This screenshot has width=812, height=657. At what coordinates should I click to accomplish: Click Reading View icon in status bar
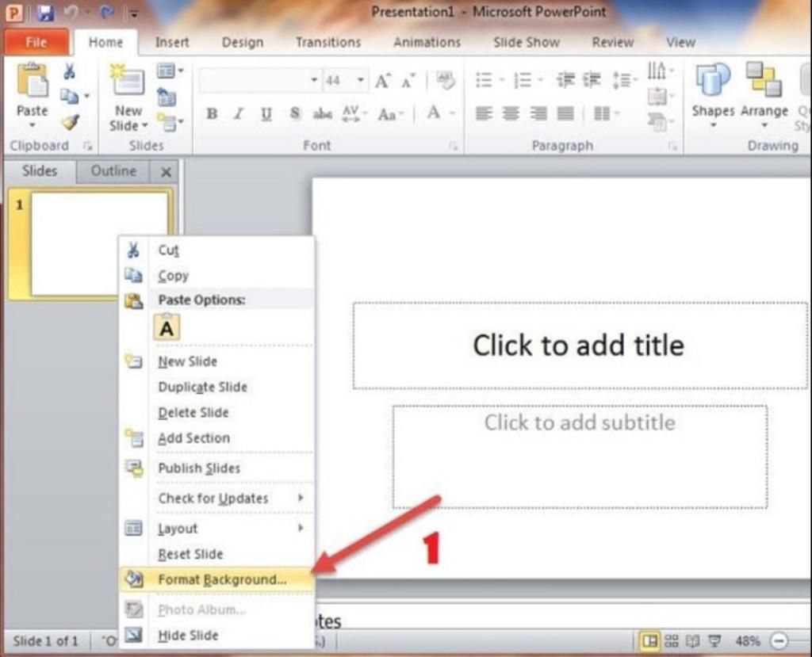coord(692,641)
